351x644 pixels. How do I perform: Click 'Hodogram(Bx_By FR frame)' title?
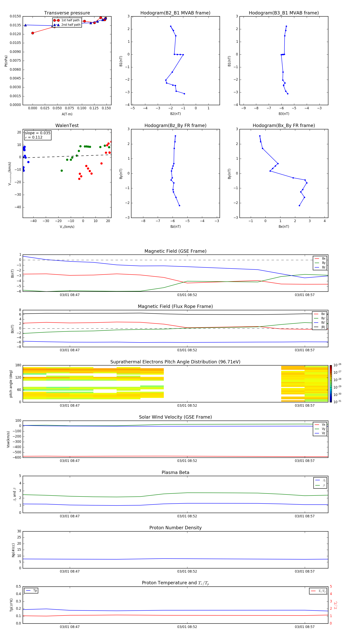click(x=284, y=125)
